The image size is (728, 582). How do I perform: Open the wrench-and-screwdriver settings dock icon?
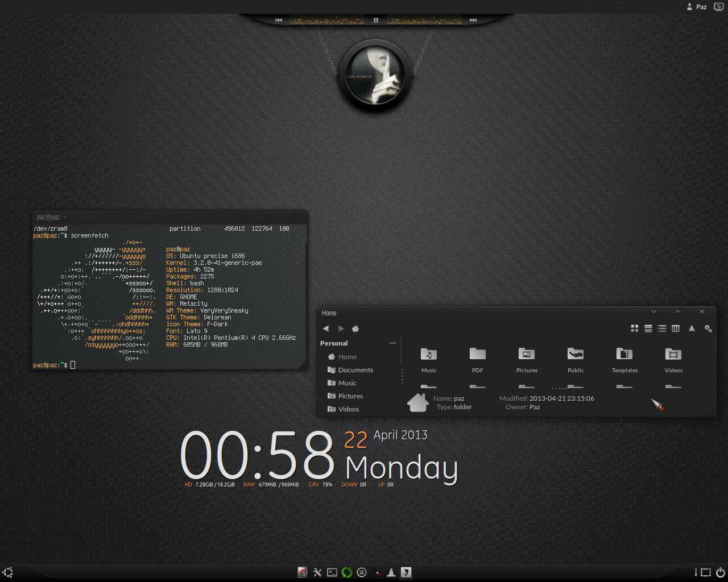tap(317, 572)
